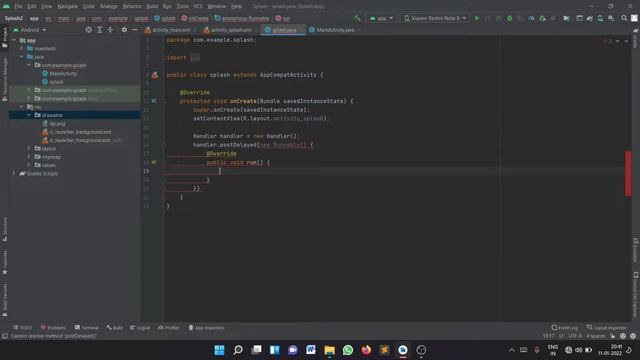Click the Make Project hammer icon
The height and width of the screenshot is (360, 640).
(x=357, y=18)
